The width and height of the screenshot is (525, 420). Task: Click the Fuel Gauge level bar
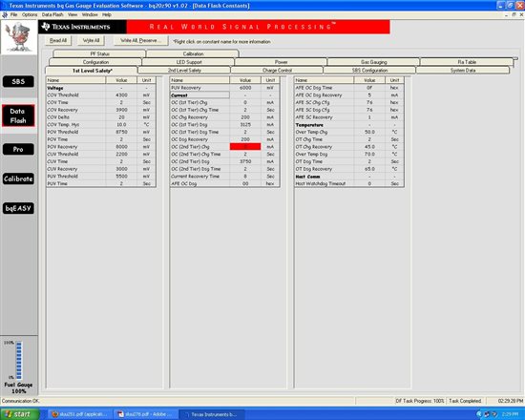coord(19,360)
